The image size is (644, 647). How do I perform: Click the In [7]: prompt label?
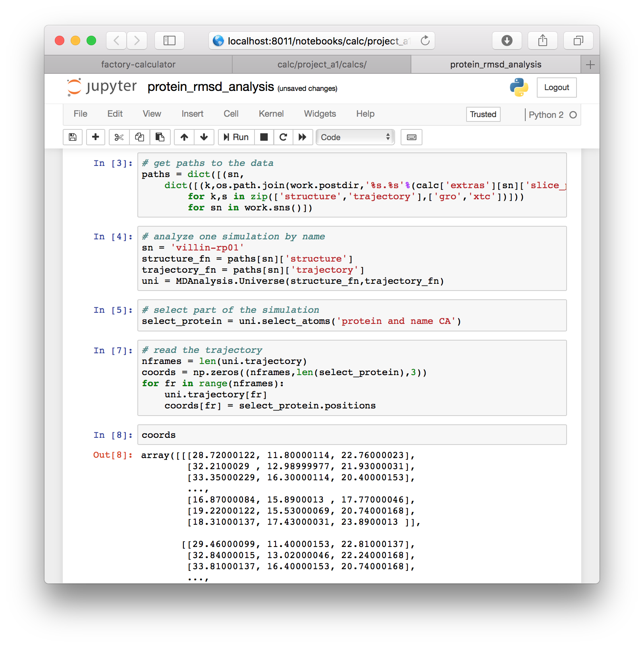pyautogui.click(x=113, y=350)
